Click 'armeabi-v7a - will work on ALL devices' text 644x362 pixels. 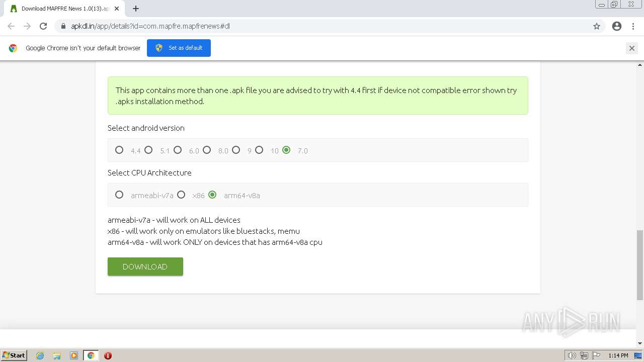174,220
